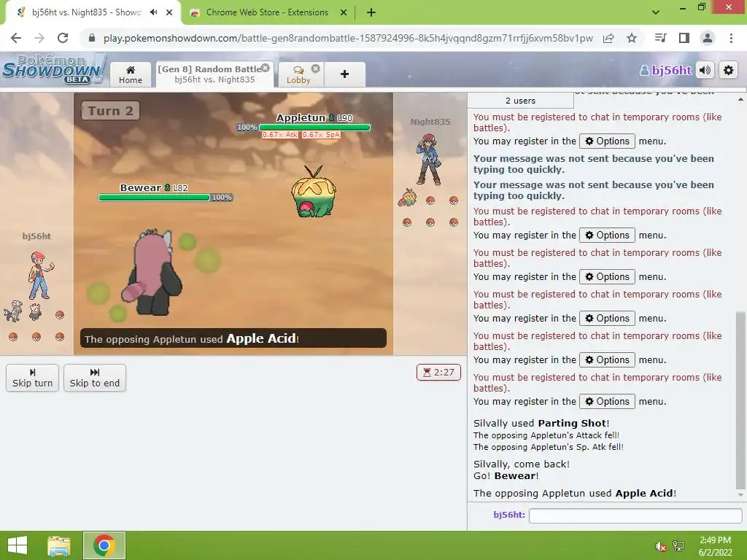The image size is (747, 560).
Task: Click the Apple Acid battle message bar
Action: coord(233,338)
